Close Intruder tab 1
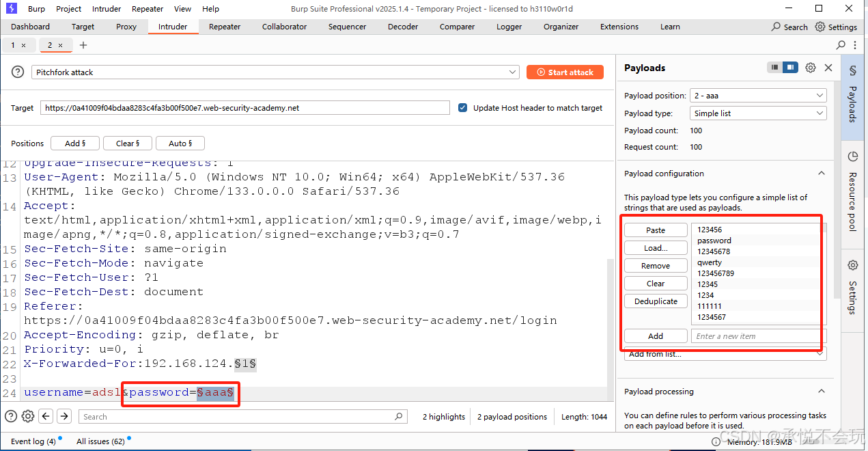This screenshot has width=868, height=451. [x=23, y=45]
